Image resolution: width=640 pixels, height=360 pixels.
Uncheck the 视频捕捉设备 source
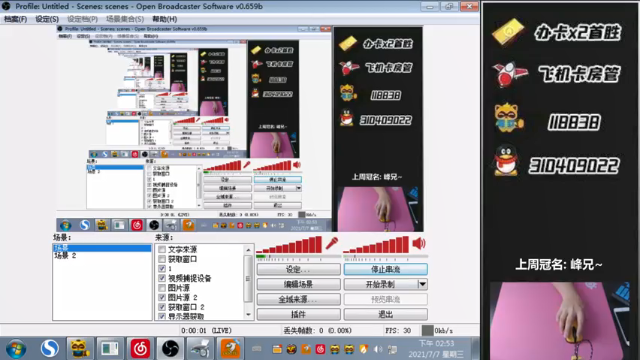162,278
